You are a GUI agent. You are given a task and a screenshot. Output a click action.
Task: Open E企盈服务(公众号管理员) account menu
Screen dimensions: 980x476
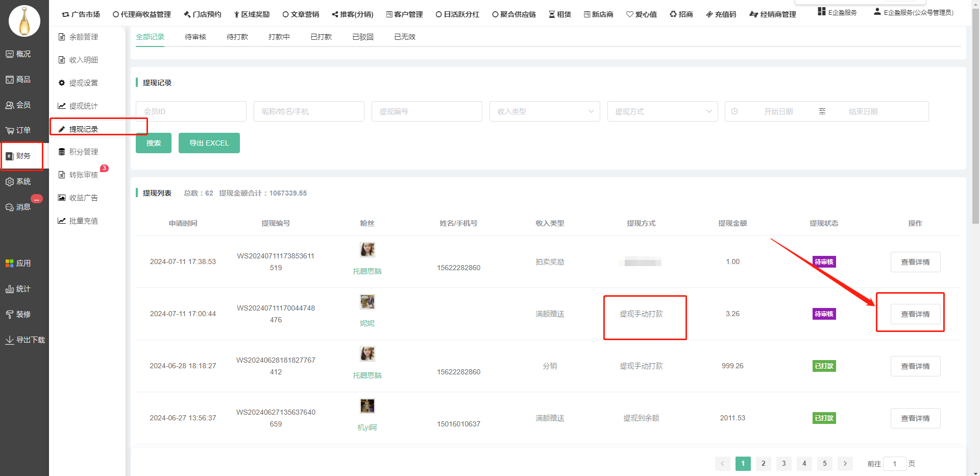pyautogui.click(x=913, y=12)
